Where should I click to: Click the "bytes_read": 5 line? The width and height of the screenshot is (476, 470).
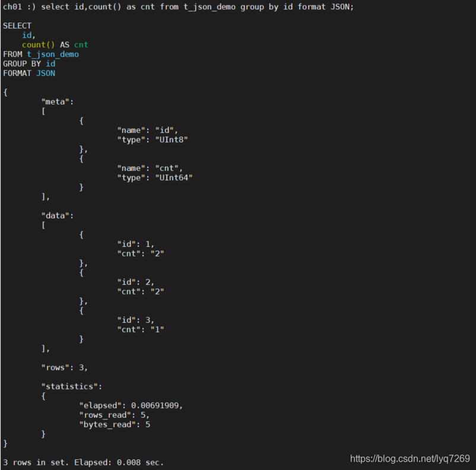tap(115, 424)
